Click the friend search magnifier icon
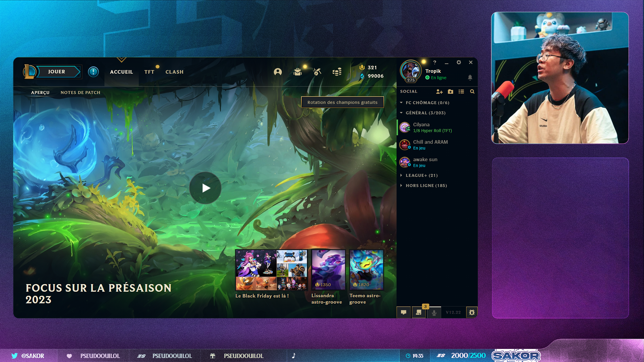The height and width of the screenshot is (362, 644). (x=472, y=92)
